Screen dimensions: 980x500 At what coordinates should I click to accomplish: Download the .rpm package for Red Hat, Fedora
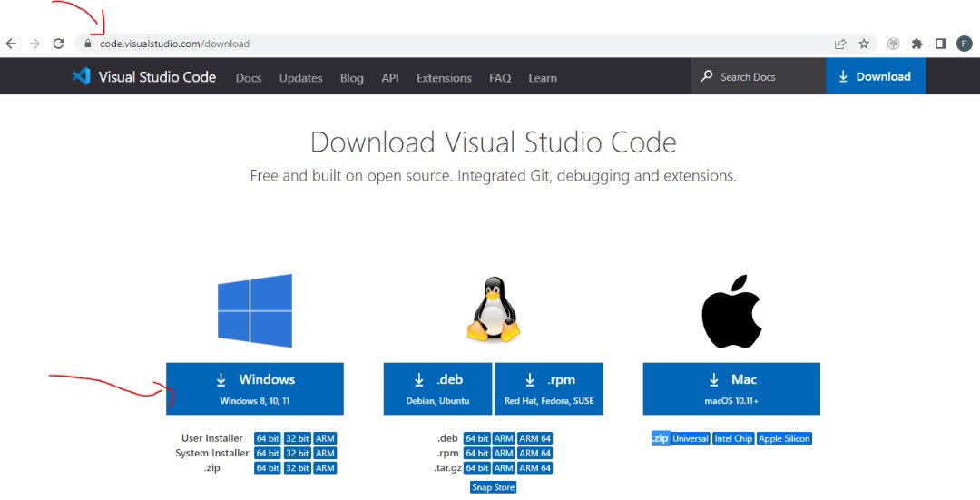point(549,388)
